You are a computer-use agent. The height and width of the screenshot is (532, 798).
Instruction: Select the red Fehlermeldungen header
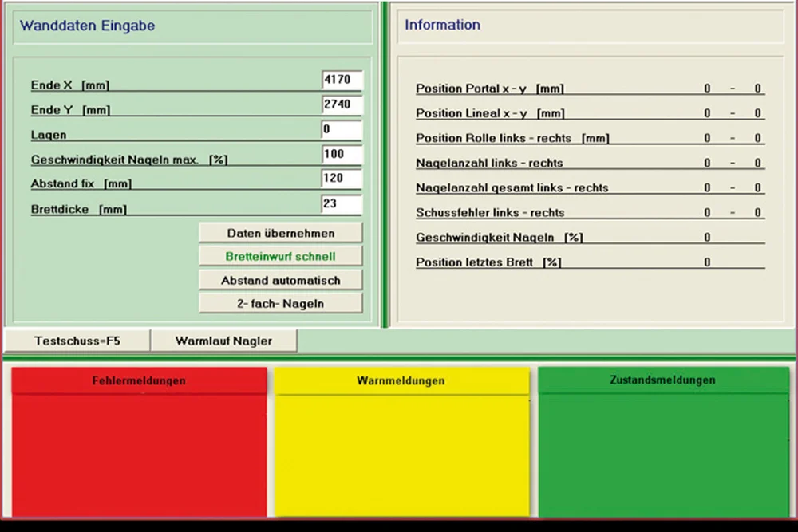pos(139,381)
